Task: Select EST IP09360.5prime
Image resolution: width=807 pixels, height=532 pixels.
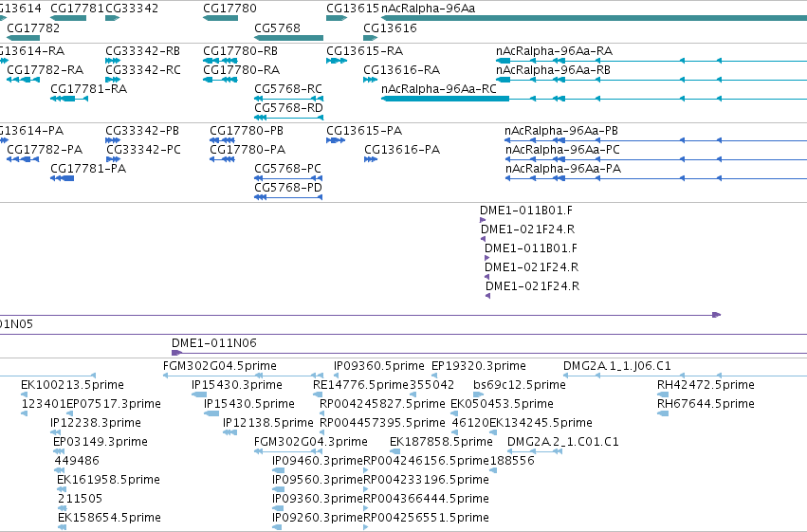Action: pyautogui.click(x=378, y=366)
